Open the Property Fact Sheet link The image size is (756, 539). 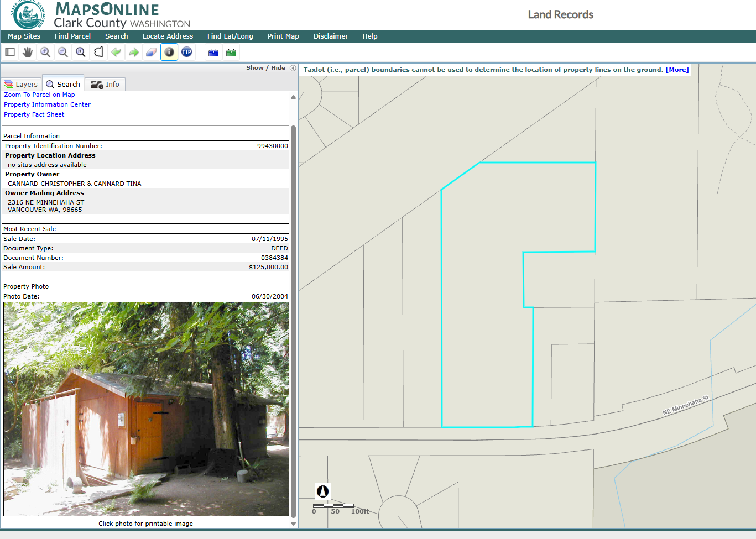click(x=34, y=114)
